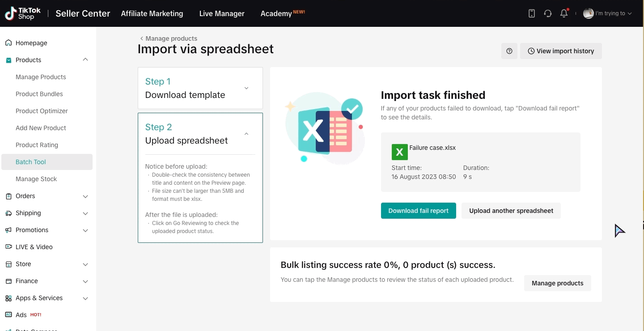The height and width of the screenshot is (331, 644).
Task: Select Batch Tool in sidebar
Action: pos(31,162)
